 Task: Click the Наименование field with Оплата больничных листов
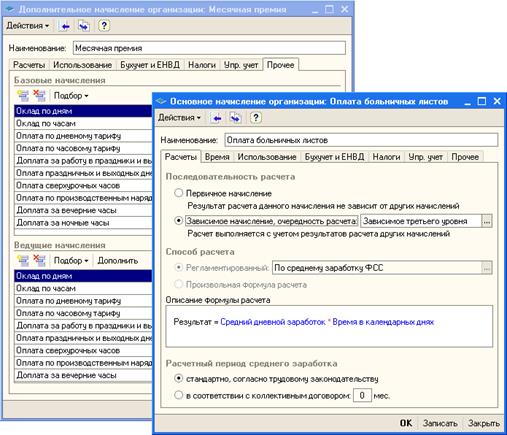point(361,140)
